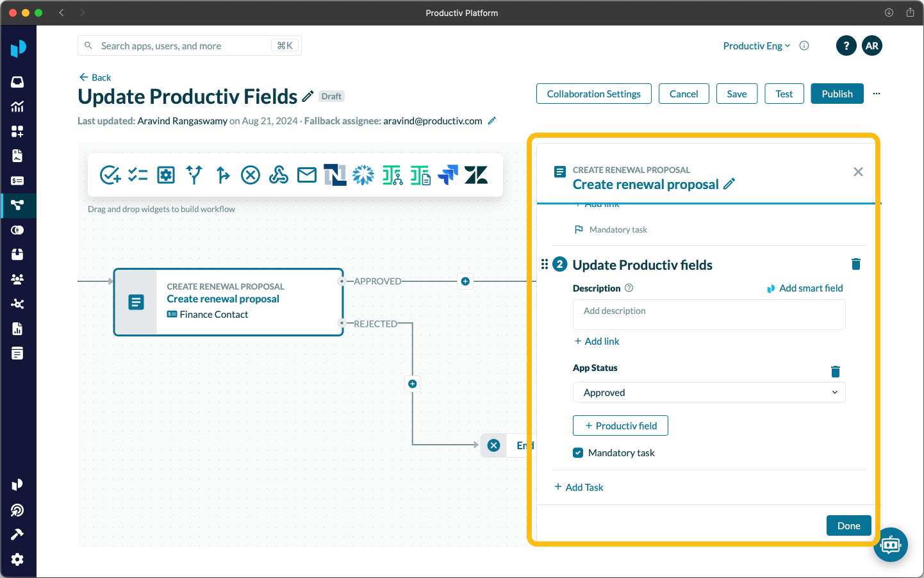Image resolution: width=924 pixels, height=578 pixels.
Task: Open the chatbot assistant icon
Action: (891, 545)
